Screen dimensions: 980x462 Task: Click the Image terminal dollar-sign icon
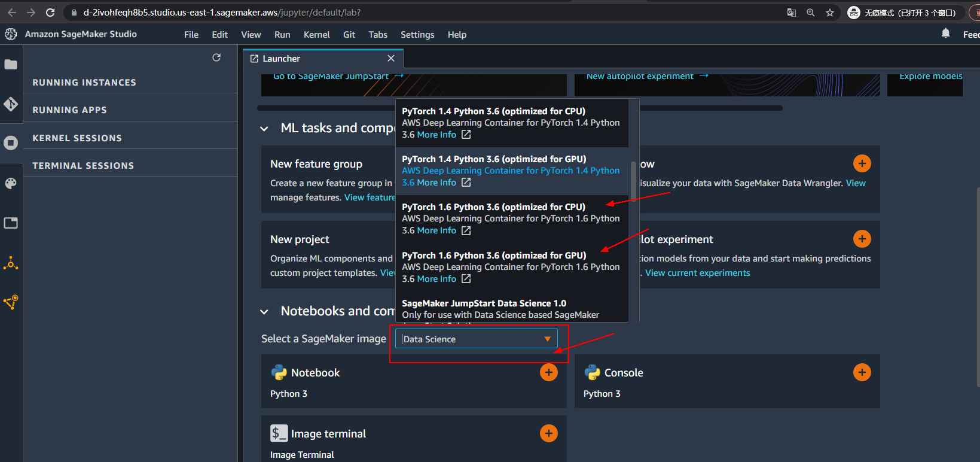click(279, 433)
